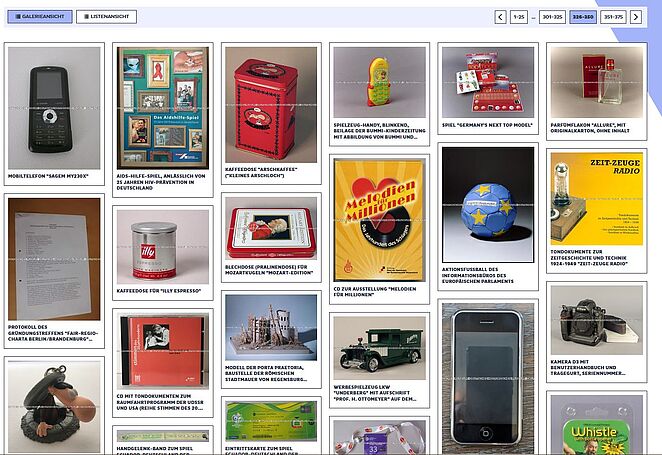Open the Aidshilfe-Spiel poster image
This screenshot has width=662, height=455.
coord(163,108)
